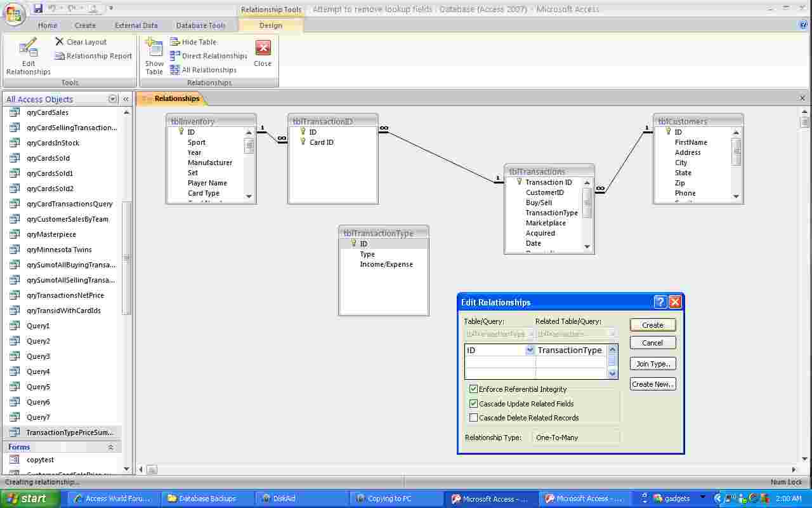Show Direct Relationships

tap(209, 56)
